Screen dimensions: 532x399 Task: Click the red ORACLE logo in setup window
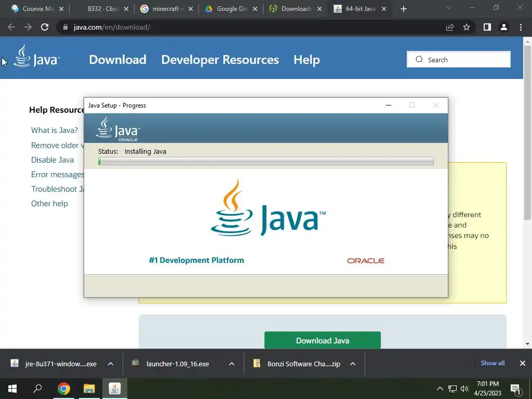tap(365, 261)
